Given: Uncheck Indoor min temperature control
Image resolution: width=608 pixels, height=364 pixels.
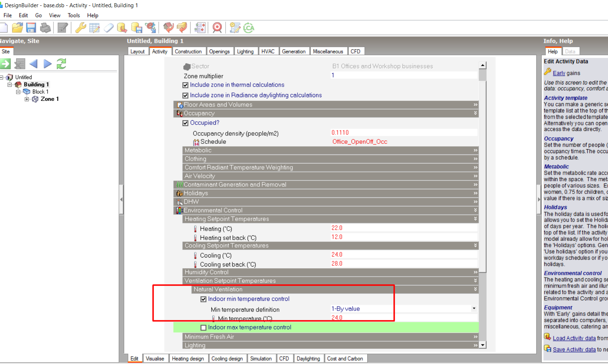Looking at the screenshot, I should [x=204, y=299].
